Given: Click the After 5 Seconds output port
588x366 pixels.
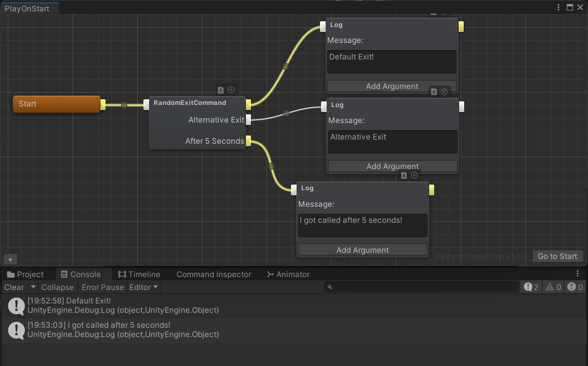Looking at the screenshot, I should tap(248, 141).
